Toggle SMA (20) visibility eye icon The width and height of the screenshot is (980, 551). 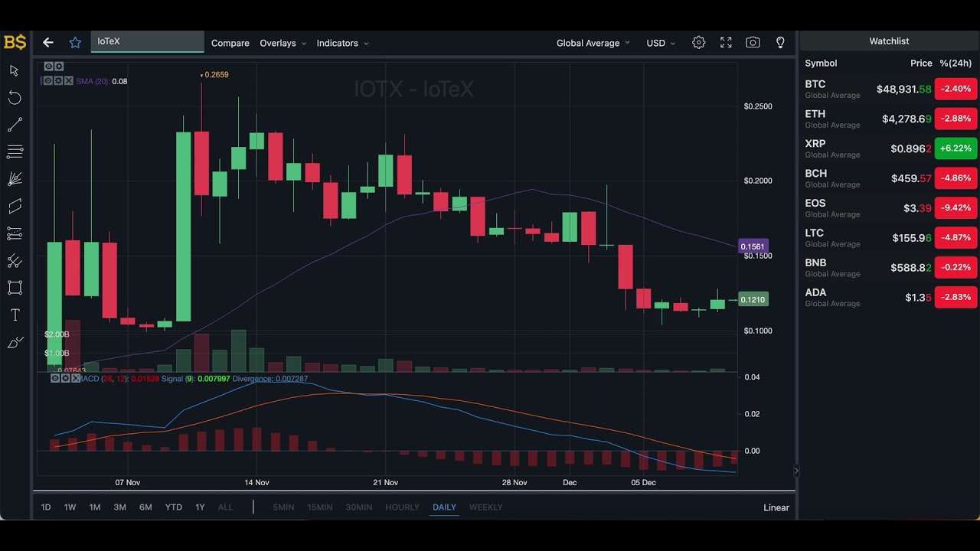point(47,80)
